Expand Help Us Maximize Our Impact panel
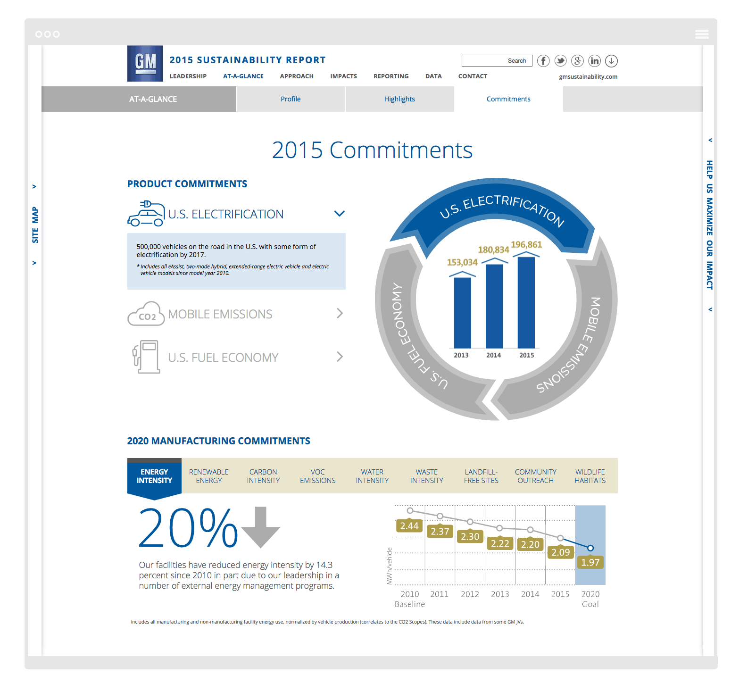 (x=709, y=225)
